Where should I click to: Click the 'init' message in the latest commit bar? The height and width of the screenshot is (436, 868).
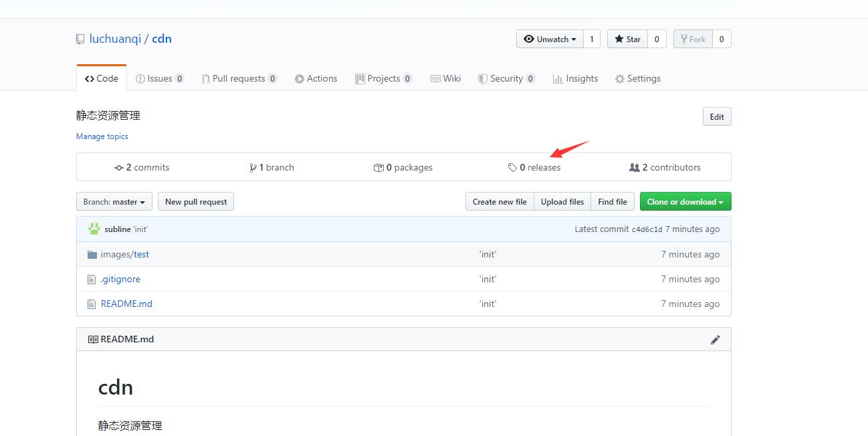(140, 229)
